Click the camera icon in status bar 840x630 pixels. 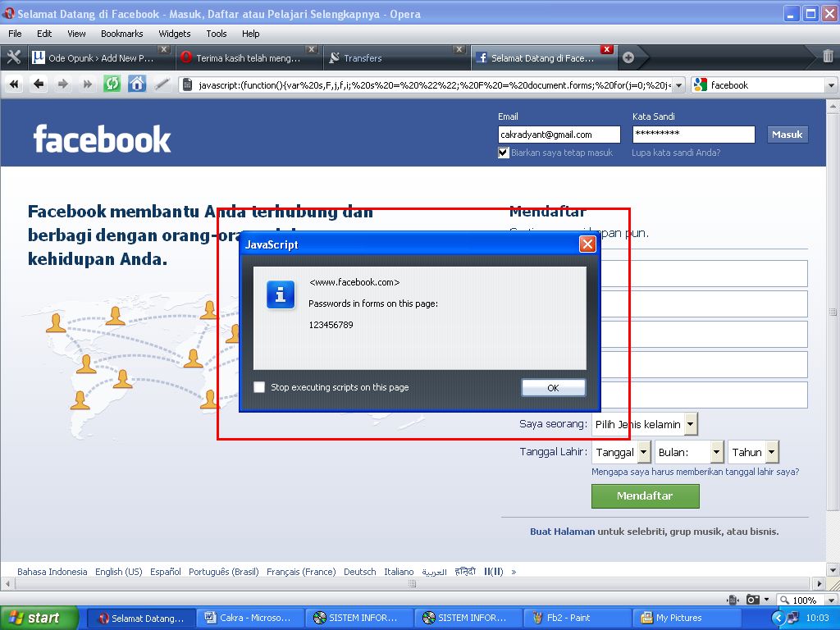point(753,600)
